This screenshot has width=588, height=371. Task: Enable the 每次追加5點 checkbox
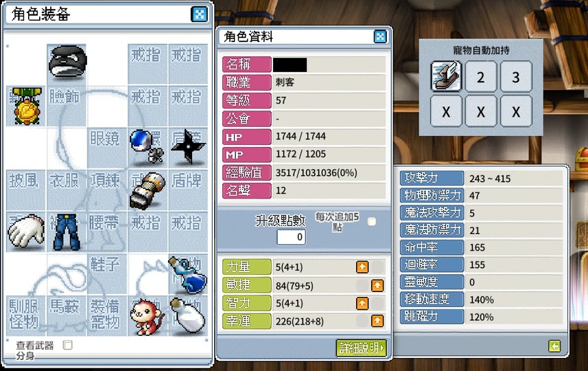coord(372,221)
